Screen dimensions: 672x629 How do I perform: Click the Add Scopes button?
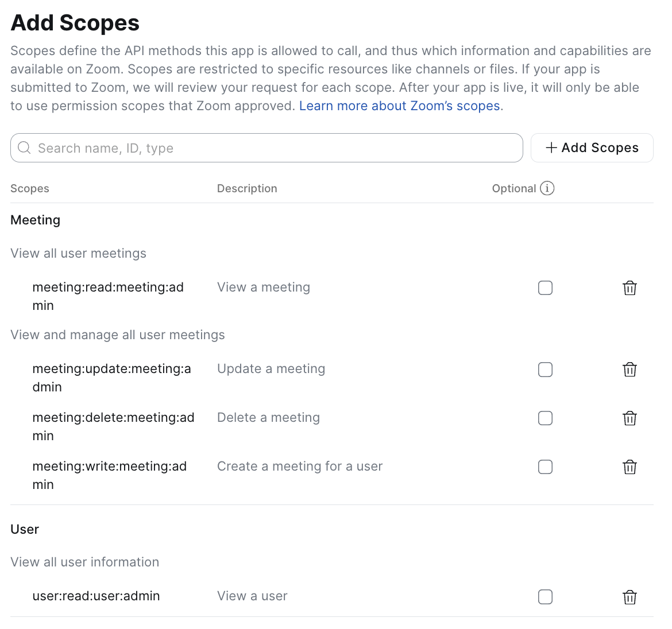[592, 148]
